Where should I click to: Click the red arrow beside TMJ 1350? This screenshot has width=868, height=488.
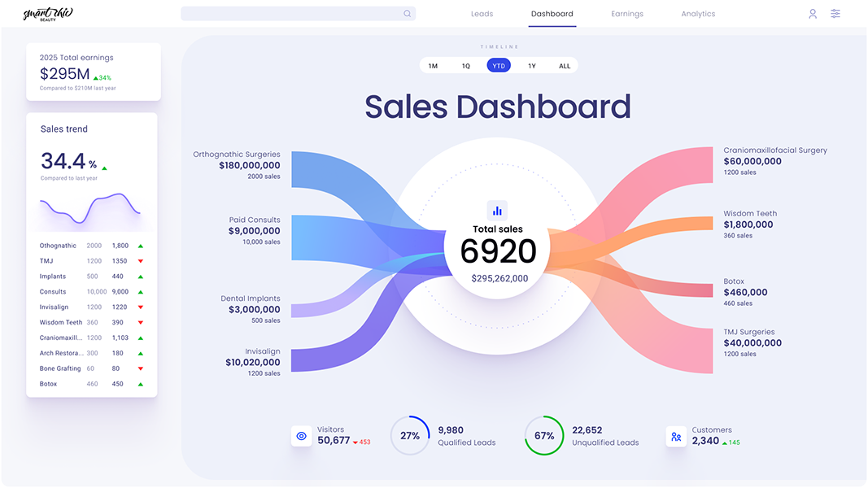(x=140, y=261)
